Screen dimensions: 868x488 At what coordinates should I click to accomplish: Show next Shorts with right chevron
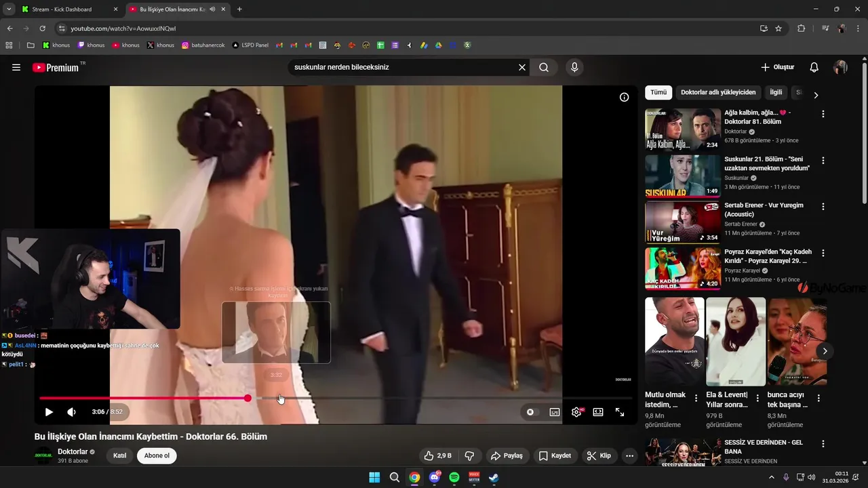click(825, 351)
